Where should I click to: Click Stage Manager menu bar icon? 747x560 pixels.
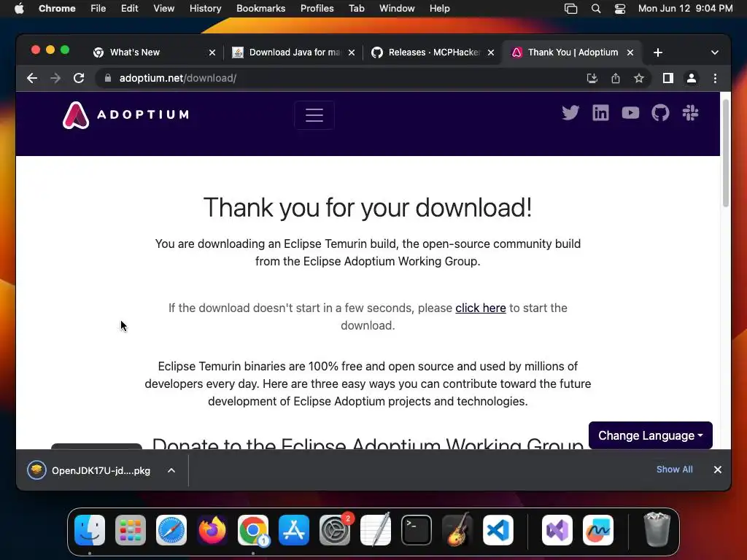point(570,9)
